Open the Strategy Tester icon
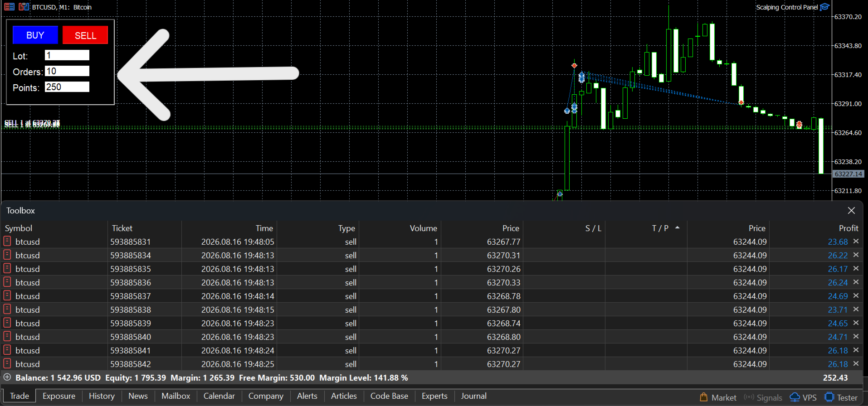This screenshot has width=868, height=406. (829, 397)
